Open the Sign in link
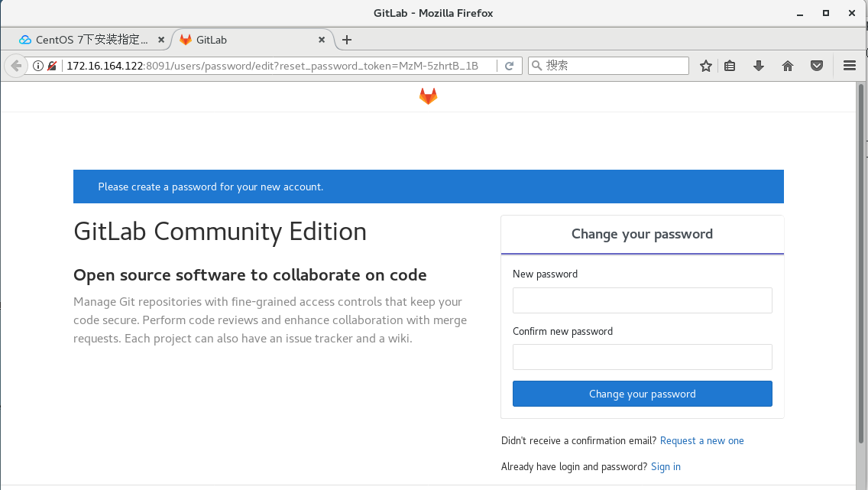 point(666,467)
